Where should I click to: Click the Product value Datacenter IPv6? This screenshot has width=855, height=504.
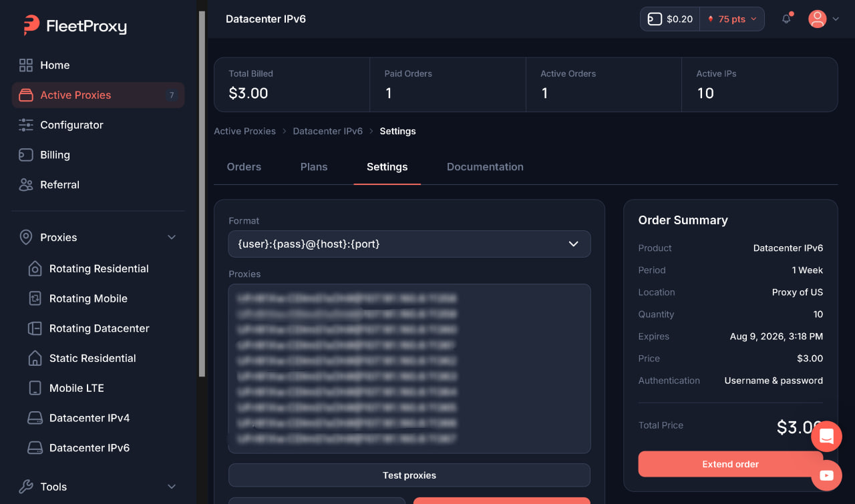pyautogui.click(x=788, y=248)
